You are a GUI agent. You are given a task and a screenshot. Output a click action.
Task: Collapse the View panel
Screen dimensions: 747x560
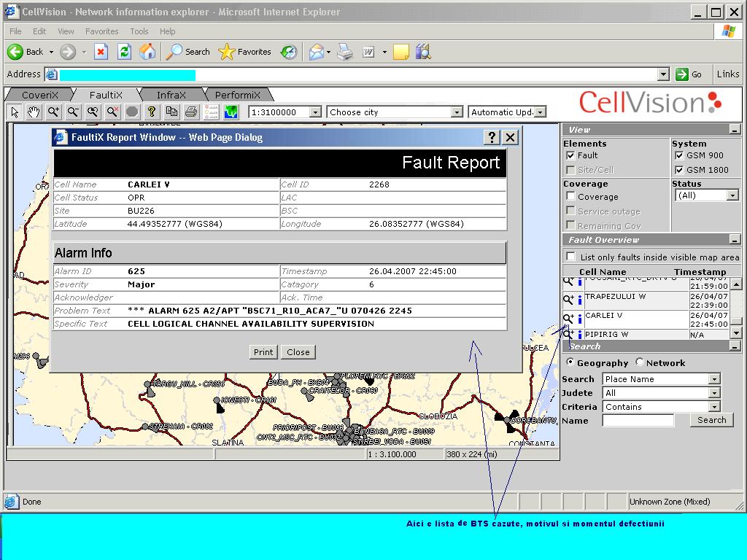[735, 130]
